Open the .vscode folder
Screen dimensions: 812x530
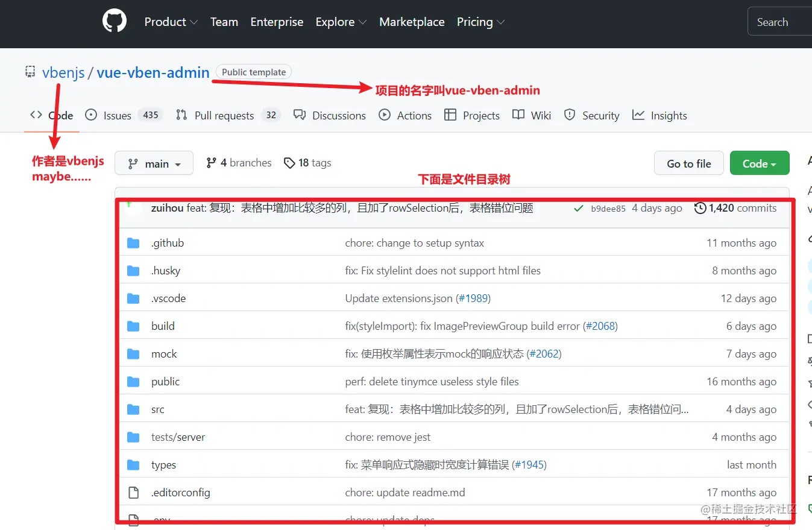tap(169, 298)
